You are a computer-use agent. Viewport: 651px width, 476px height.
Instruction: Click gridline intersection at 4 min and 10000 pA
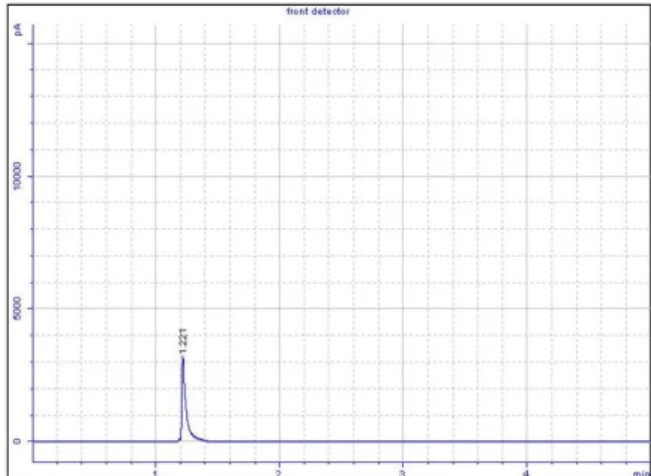pos(527,176)
